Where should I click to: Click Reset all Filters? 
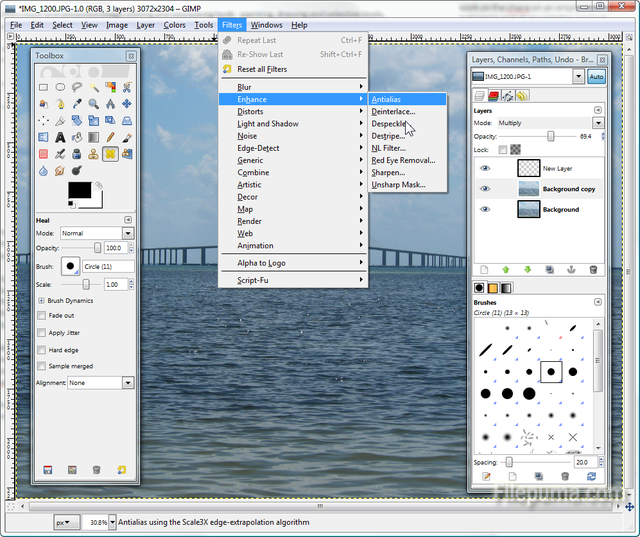click(261, 69)
